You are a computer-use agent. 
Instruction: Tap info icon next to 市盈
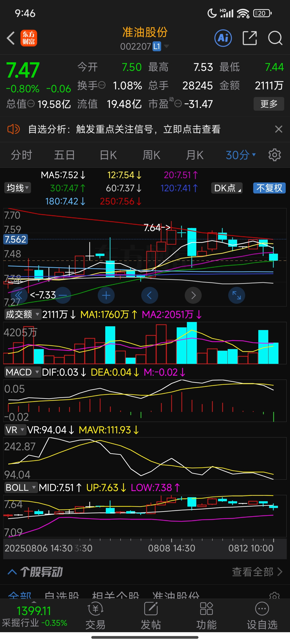pyautogui.click(x=178, y=104)
